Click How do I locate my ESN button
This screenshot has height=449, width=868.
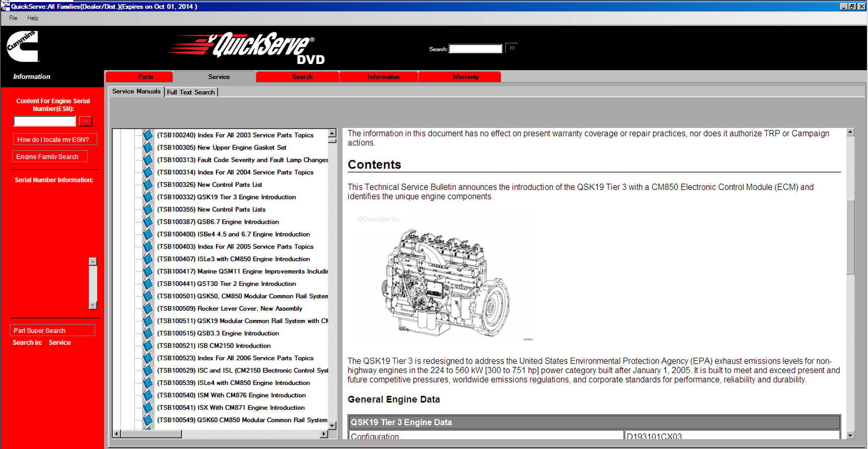[x=54, y=139]
